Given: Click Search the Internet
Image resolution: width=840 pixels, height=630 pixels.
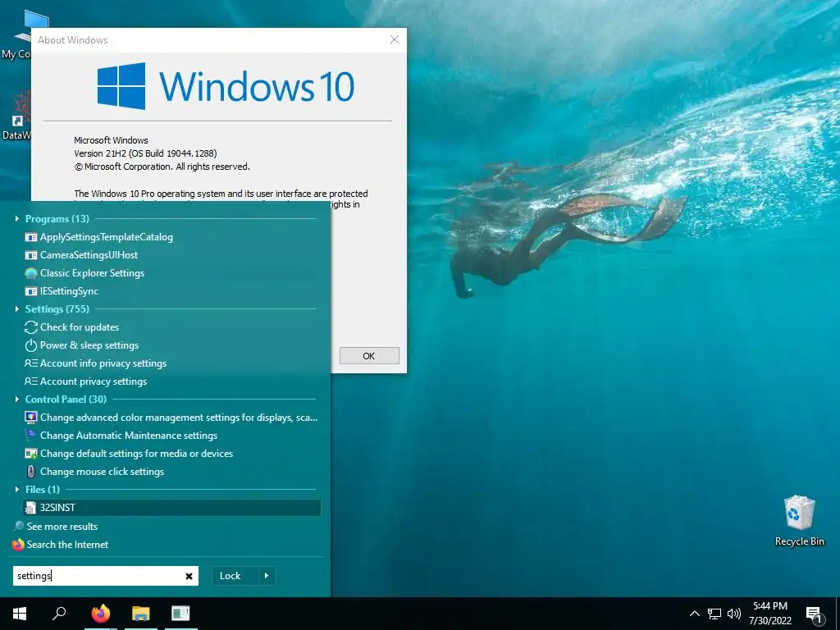Looking at the screenshot, I should tap(60, 545).
